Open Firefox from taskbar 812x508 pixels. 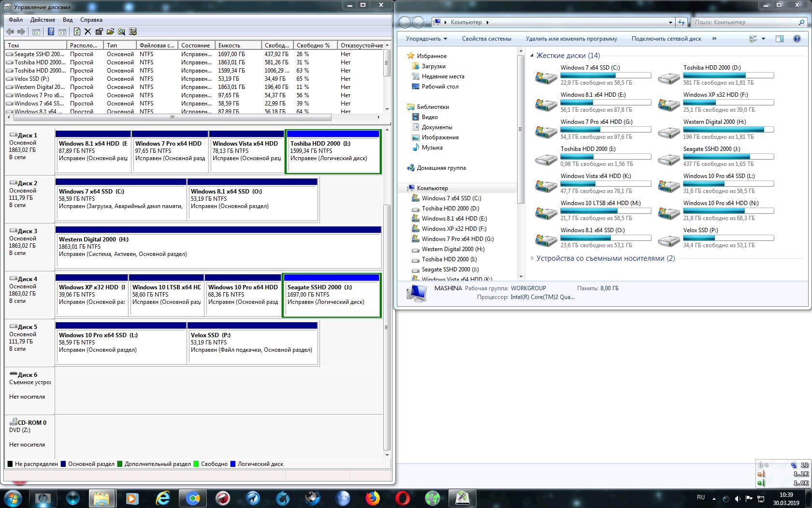click(373, 498)
